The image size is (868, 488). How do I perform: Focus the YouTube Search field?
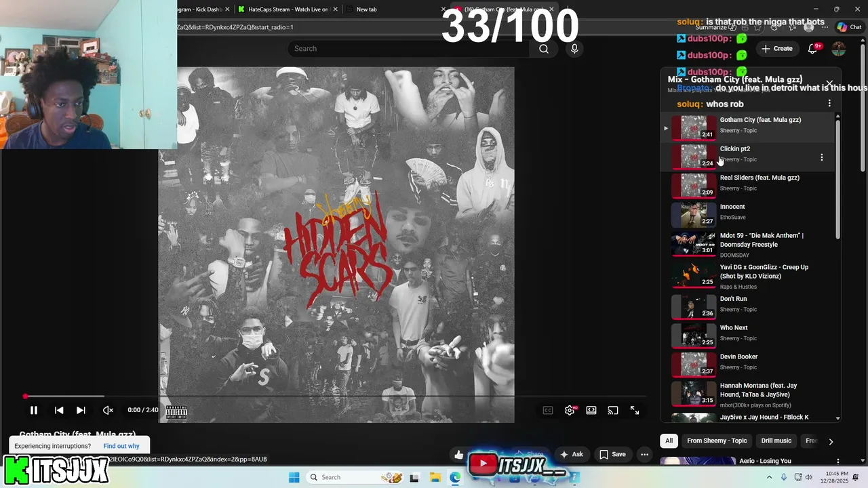click(x=408, y=49)
